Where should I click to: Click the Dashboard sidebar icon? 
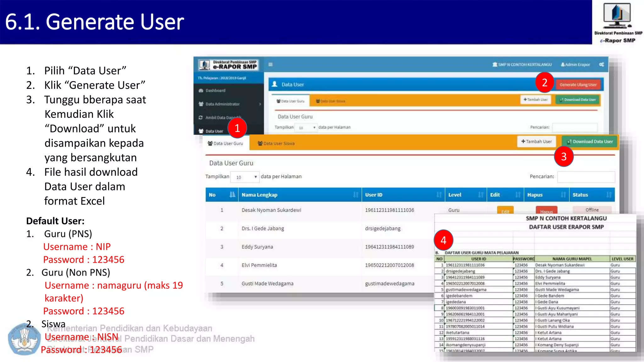[201, 90]
